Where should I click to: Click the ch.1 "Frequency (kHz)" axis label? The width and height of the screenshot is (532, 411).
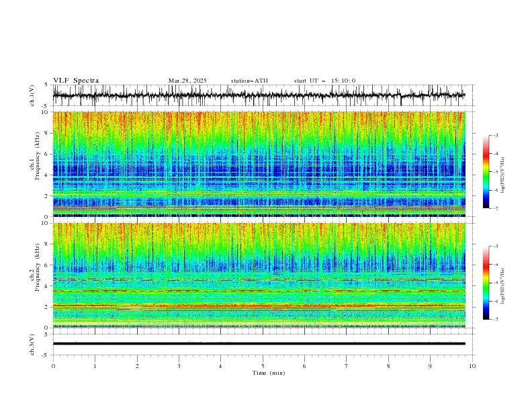pyautogui.click(x=38, y=156)
